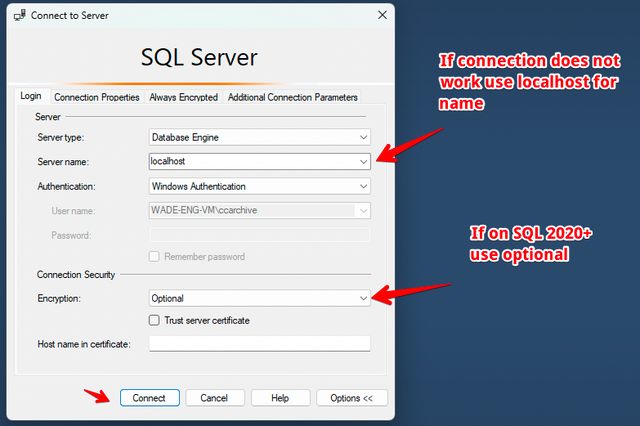640x426 pixels.
Task: Click the Server type label
Action: coord(61,138)
